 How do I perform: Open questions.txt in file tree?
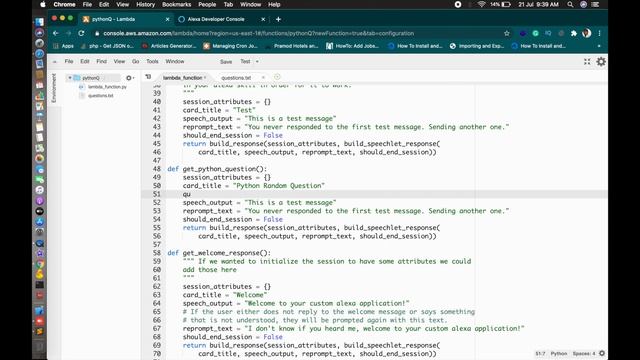pyautogui.click(x=100, y=96)
